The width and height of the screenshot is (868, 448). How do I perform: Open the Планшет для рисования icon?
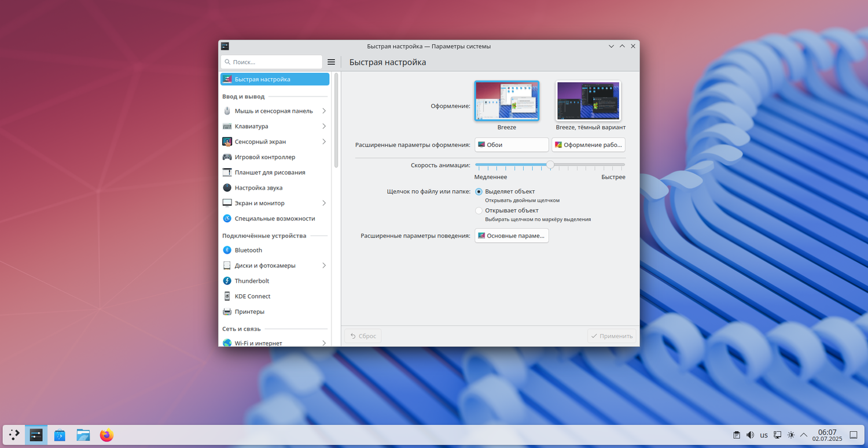pyautogui.click(x=227, y=172)
